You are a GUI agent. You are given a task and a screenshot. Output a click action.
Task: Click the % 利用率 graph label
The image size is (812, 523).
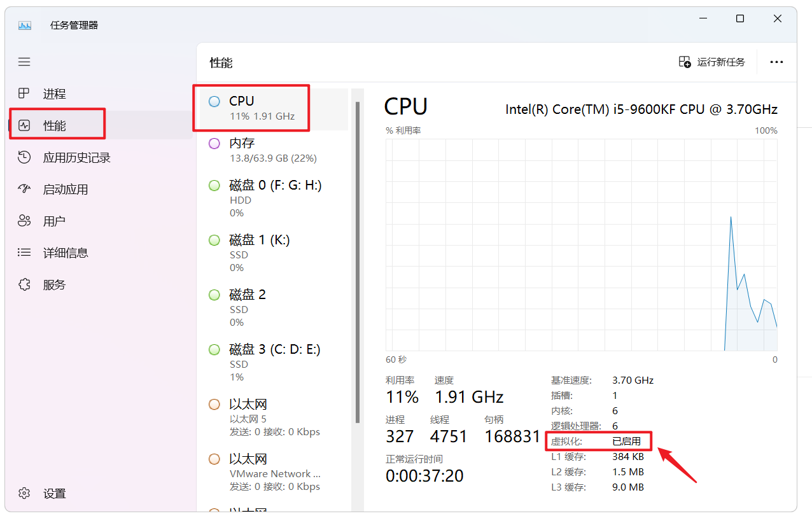tap(403, 130)
